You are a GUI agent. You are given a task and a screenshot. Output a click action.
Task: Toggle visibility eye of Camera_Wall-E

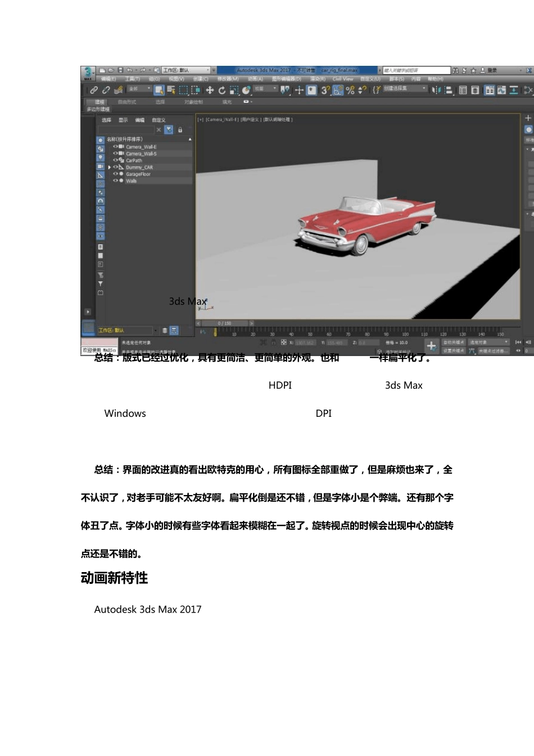[x=116, y=146]
